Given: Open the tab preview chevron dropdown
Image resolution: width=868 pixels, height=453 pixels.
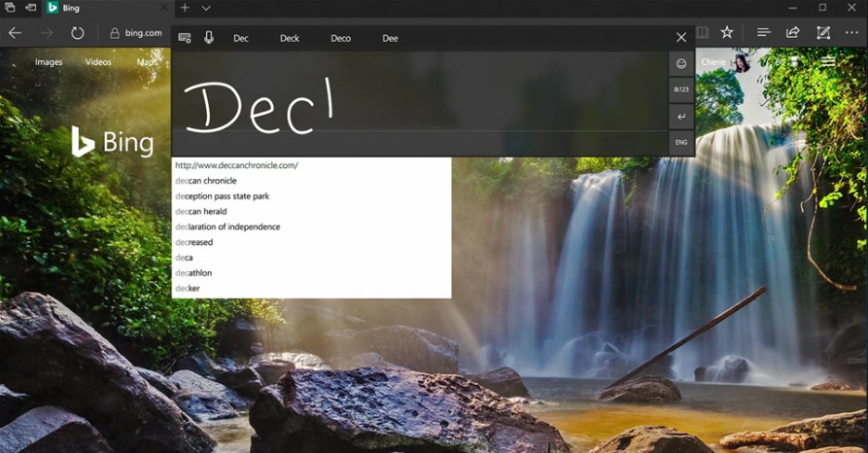Looking at the screenshot, I should (x=206, y=9).
